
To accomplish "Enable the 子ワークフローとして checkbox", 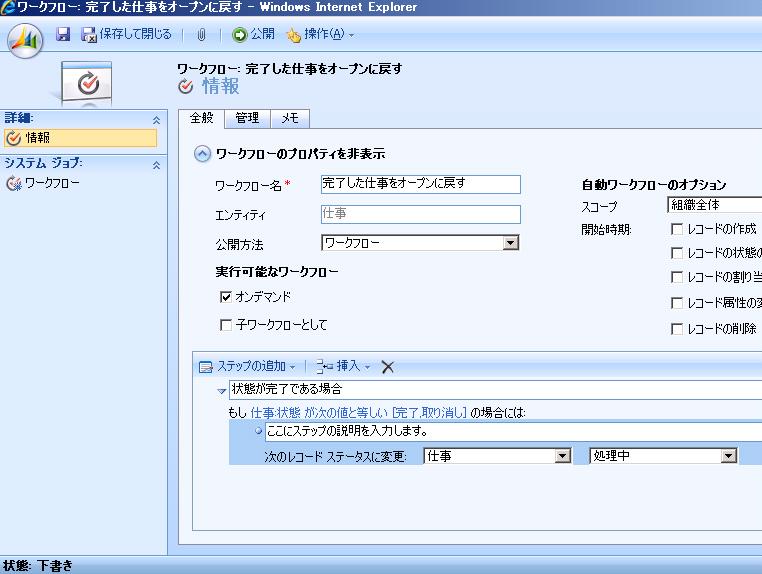I will click(x=226, y=325).
